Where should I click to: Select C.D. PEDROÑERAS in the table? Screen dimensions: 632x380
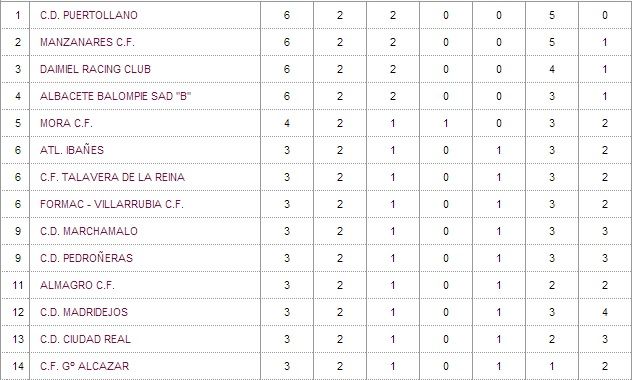tap(86, 258)
